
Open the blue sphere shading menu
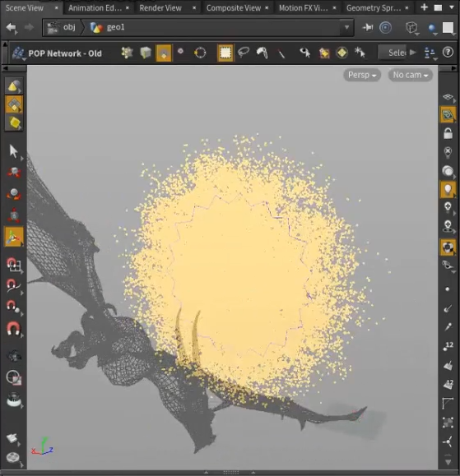click(x=432, y=28)
